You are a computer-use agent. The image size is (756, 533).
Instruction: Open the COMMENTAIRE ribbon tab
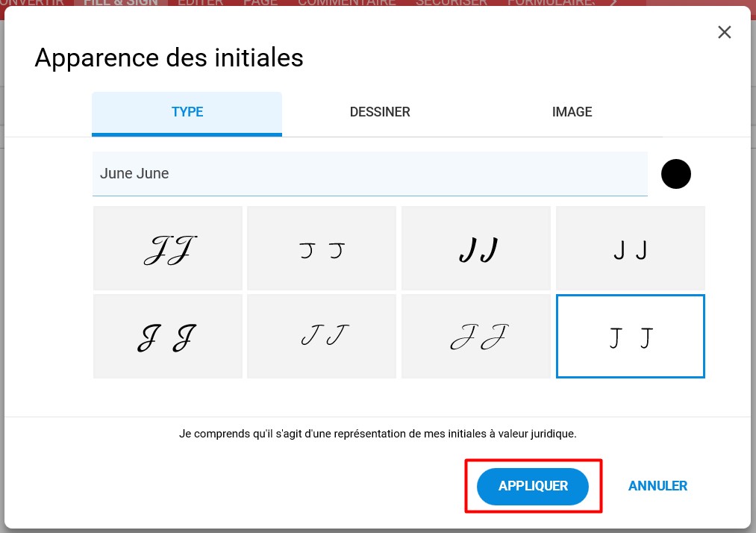click(x=347, y=2)
